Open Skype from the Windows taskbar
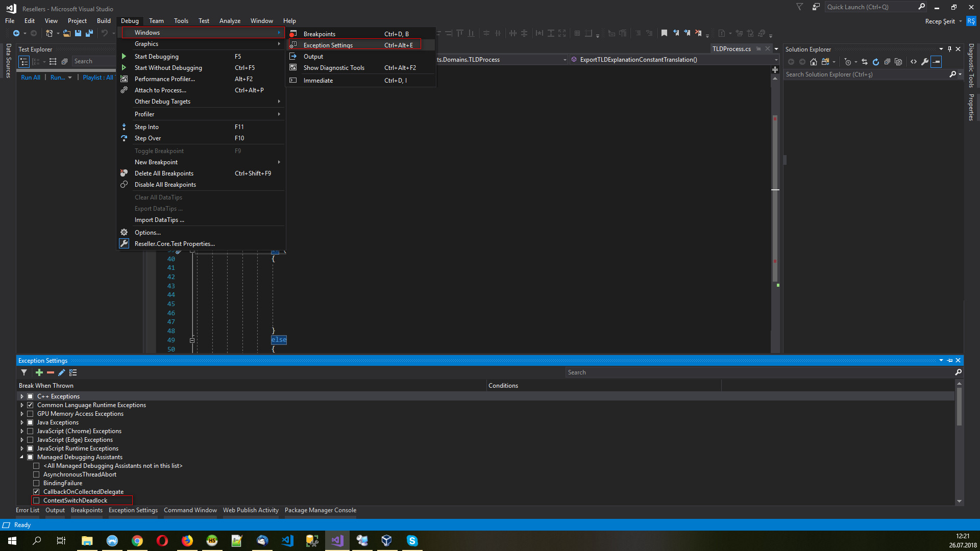Screen dimensions: 980x551 pos(412,541)
